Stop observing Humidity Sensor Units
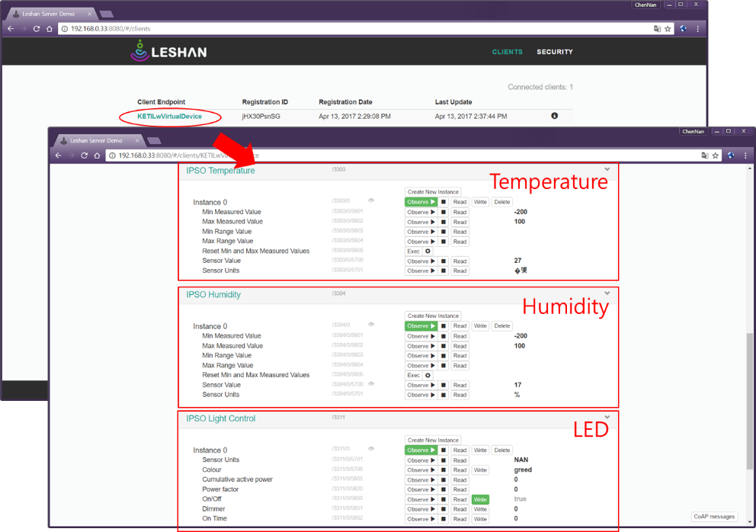The width and height of the screenshot is (756, 532). coord(444,395)
